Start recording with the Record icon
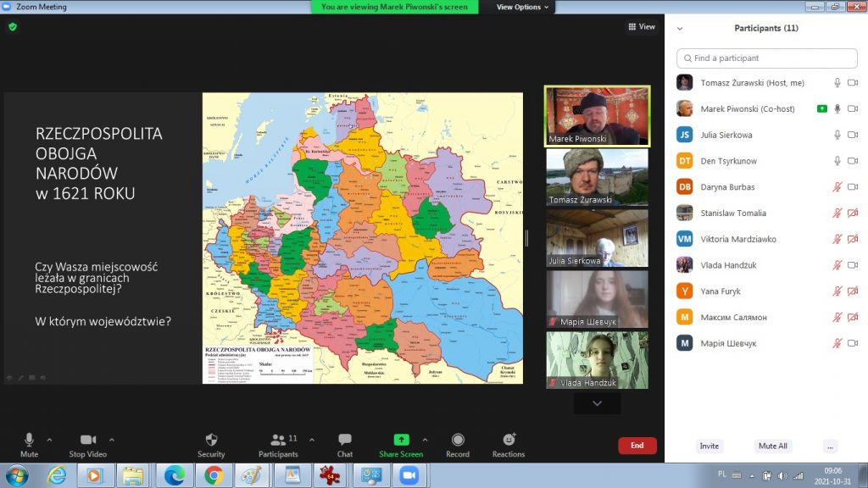 tap(458, 440)
